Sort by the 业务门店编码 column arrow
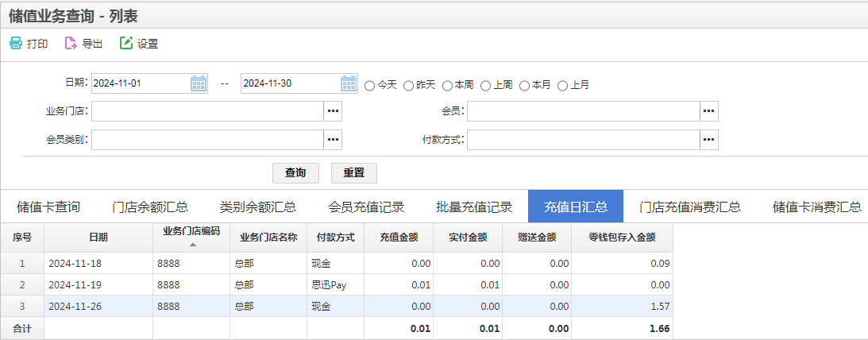This screenshot has width=868, height=340. [x=192, y=245]
